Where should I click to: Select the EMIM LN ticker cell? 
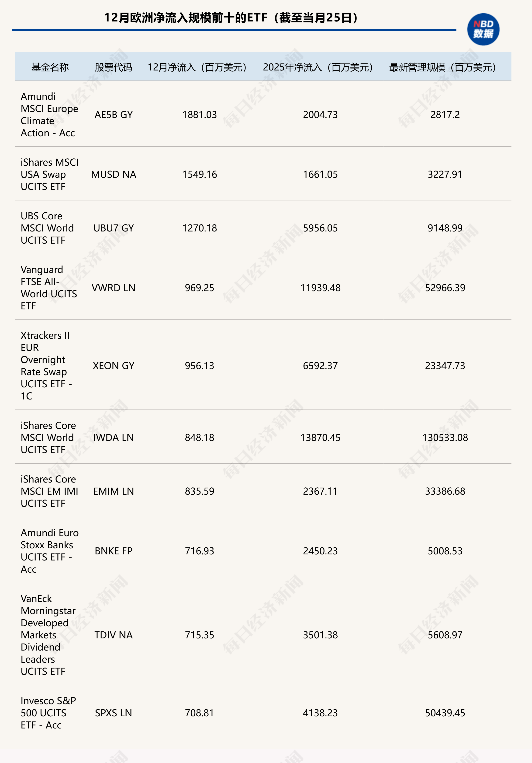[114, 491]
